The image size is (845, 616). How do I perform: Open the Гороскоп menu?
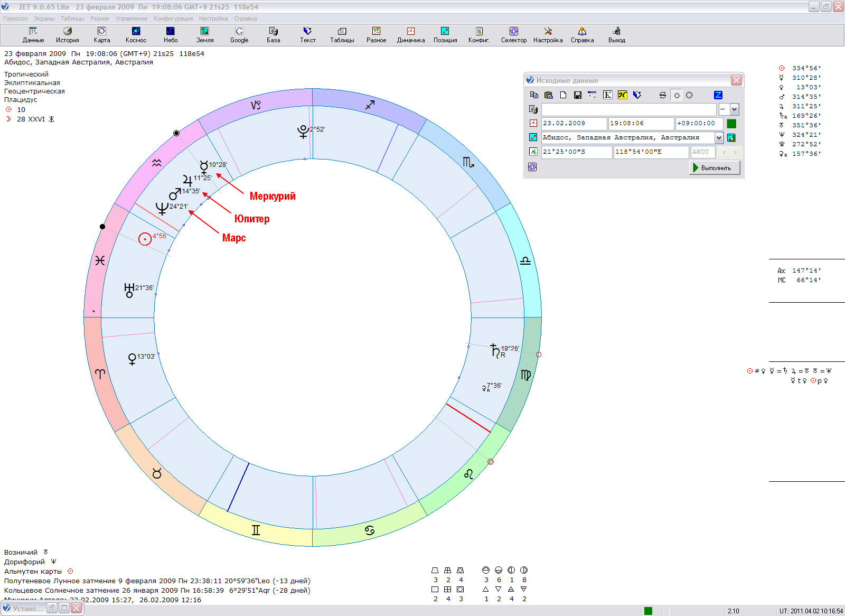tap(15, 18)
